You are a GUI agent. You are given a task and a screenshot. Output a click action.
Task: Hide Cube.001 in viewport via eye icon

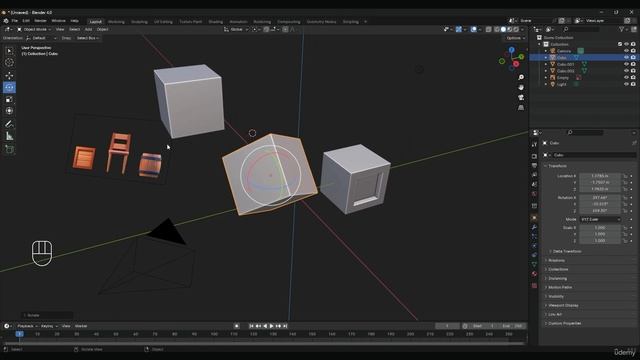tap(626, 64)
